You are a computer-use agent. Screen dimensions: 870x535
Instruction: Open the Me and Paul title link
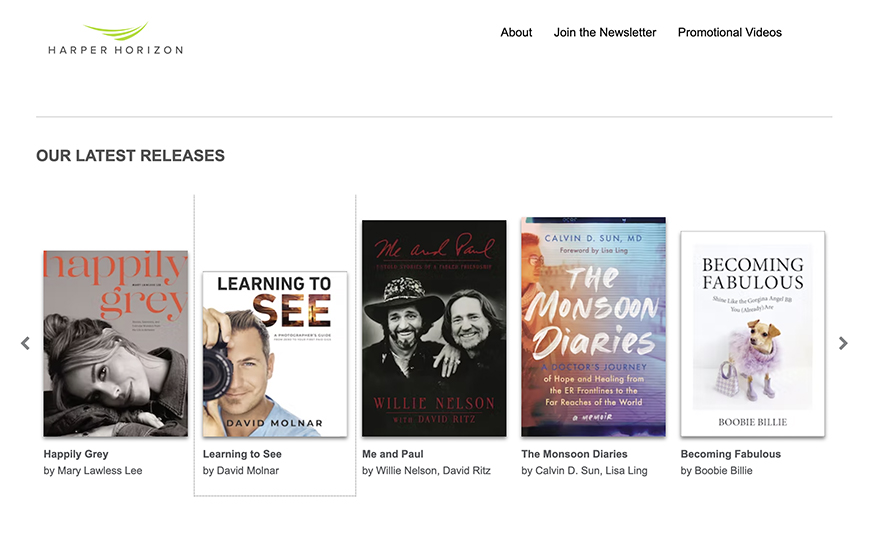click(392, 454)
